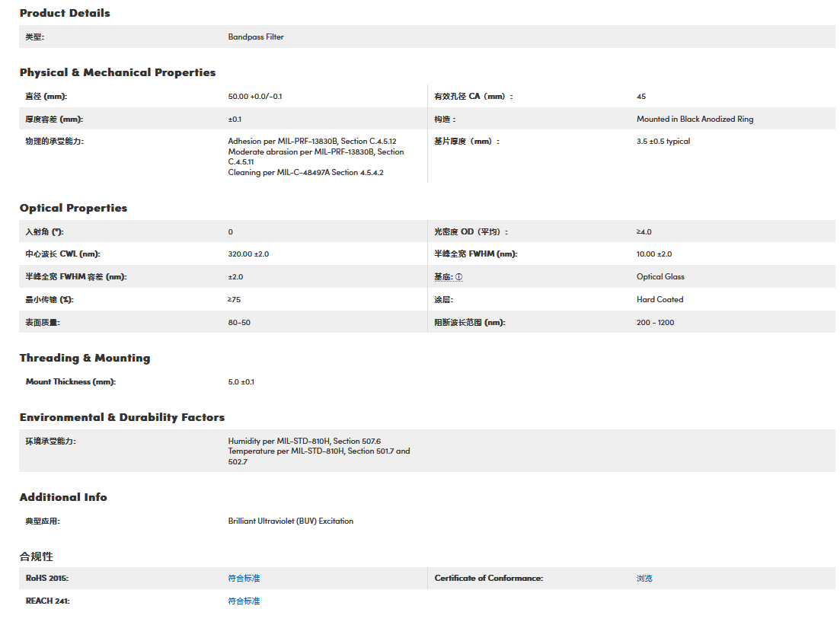Click the 200 - 1200 blocking wavelength range value
Image resolution: width=840 pixels, height=625 pixels.
coord(655,323)
